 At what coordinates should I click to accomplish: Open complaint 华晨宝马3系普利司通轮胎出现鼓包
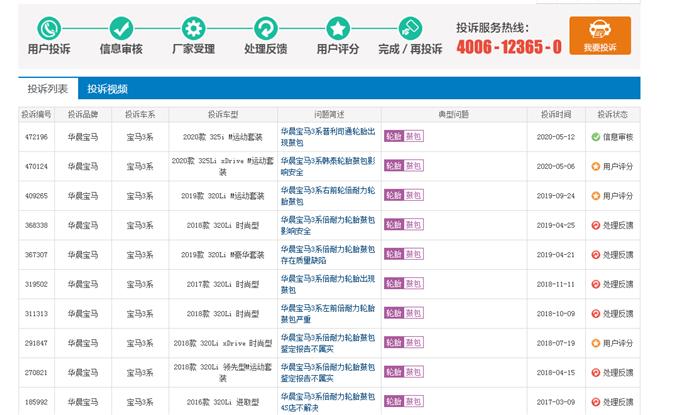[x=328, y=137]
